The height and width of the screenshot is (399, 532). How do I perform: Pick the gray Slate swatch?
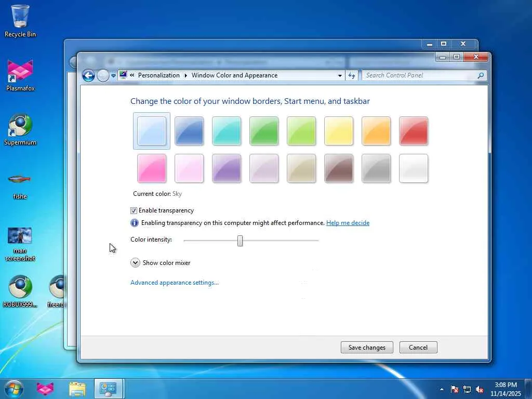click(x=376, y=168)
